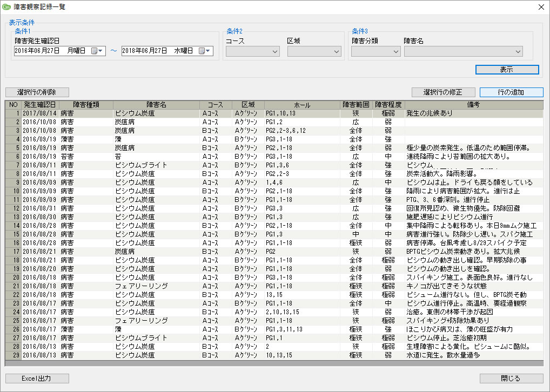
Task: Click 選択行の削除 button
Action: point(37,92)
